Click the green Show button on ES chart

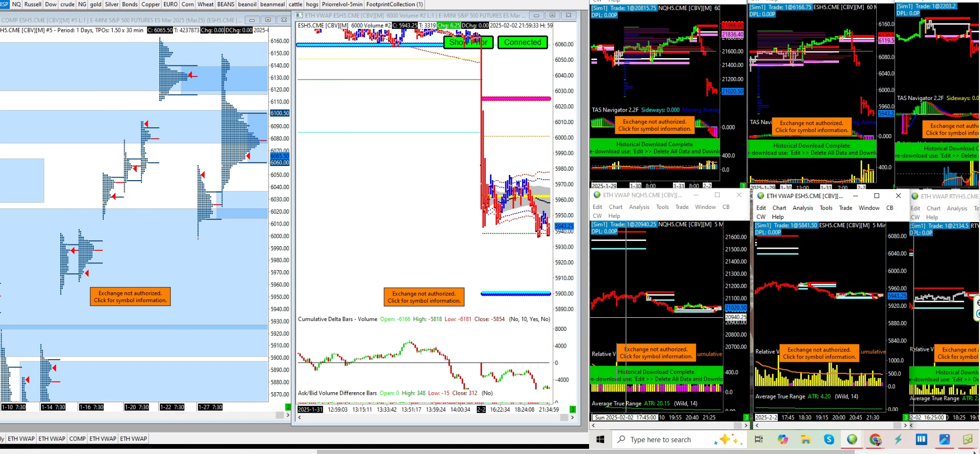(x=469, y=42)
